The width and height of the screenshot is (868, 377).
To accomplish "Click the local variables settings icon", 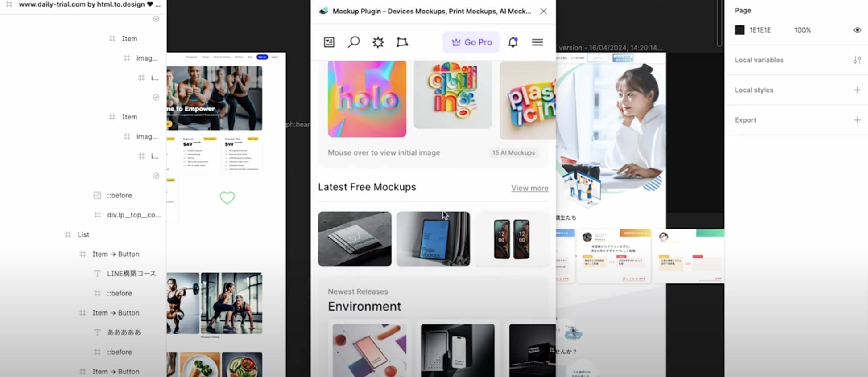I will [857, 60].
